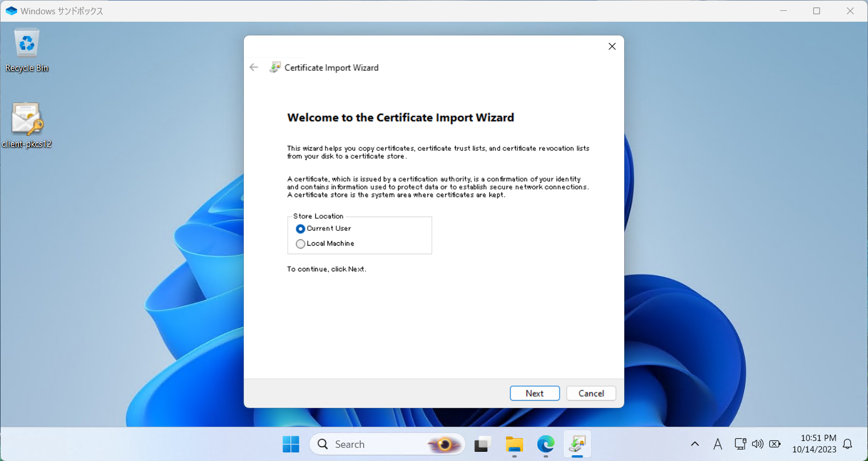Viewport: 868px width, 461px height.
Task: Open the clock and date flyout
Action: (x=814, y=444)
